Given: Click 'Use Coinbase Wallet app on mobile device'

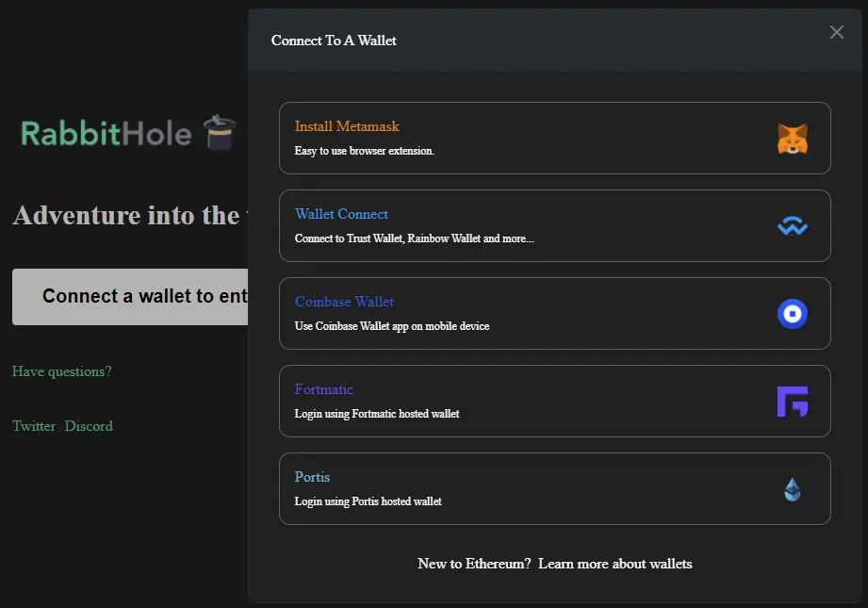Looking at the screenshot, I should [392, 326].
